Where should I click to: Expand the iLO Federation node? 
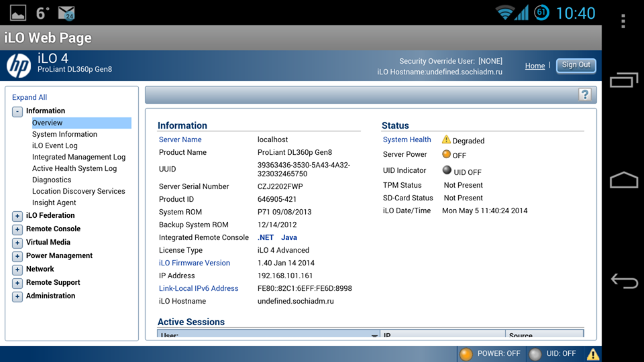[x=17, y=216]
